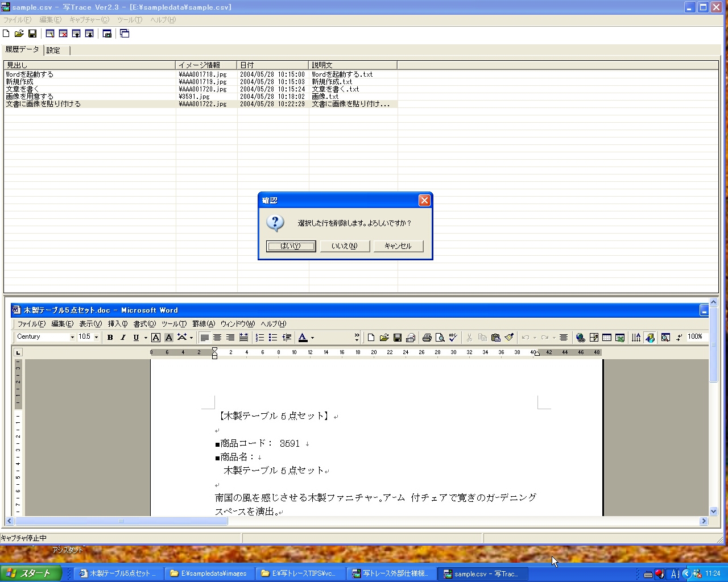Click the Insert Excel worksheet icon in Word

tap(620, 338)
